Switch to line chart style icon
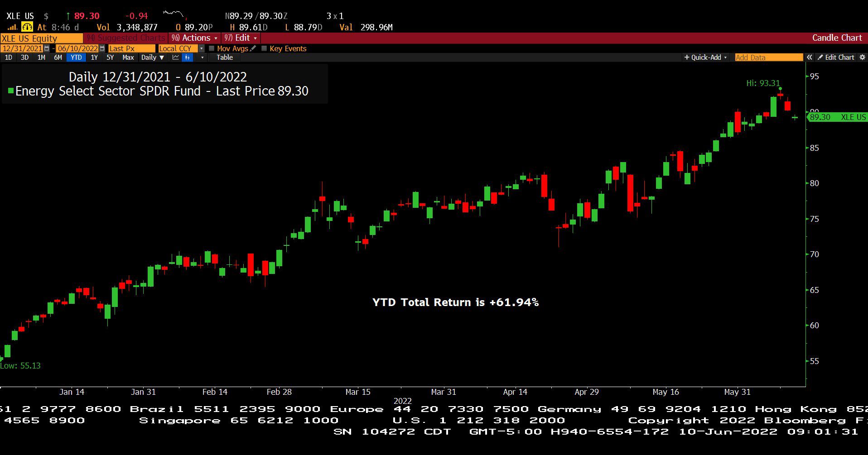This screenshot has width=868, height=455. click(x=176, y=57)
